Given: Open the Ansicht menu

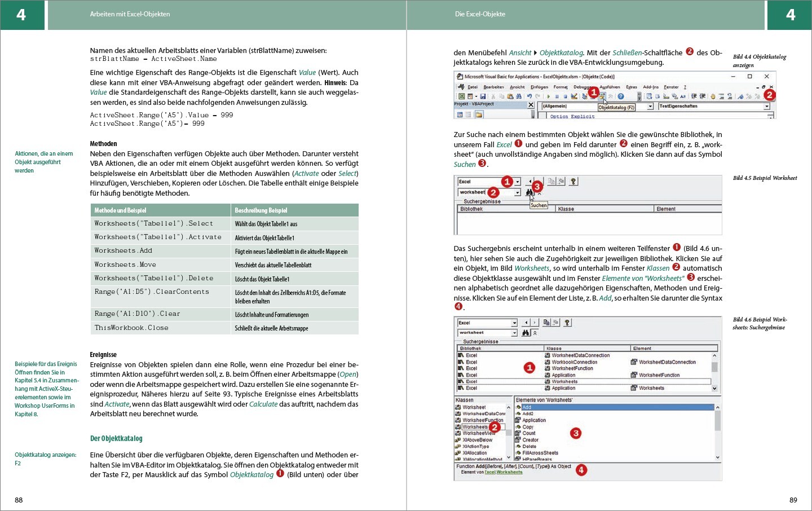Looking at the screenshot, I should point(517,87).
